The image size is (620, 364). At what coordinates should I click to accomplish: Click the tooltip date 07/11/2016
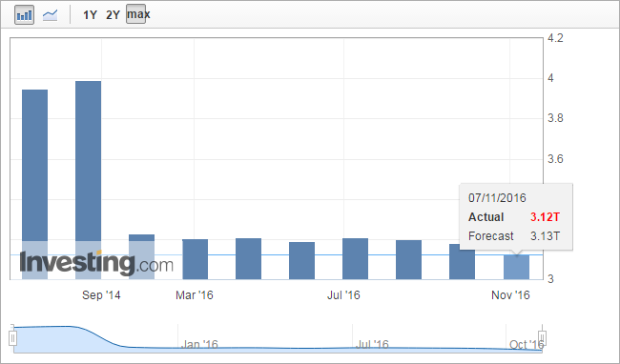click(497, 198)
